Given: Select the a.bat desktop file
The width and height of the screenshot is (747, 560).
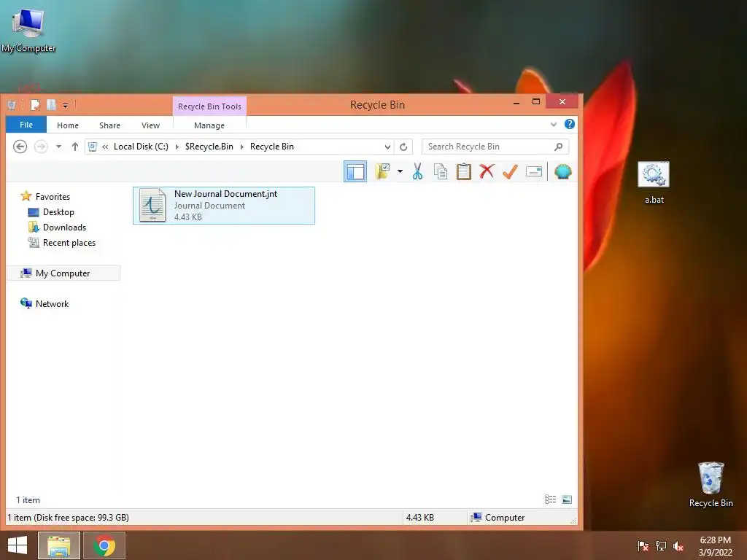Looking at the screenshot, I should [x=654, y=182].
